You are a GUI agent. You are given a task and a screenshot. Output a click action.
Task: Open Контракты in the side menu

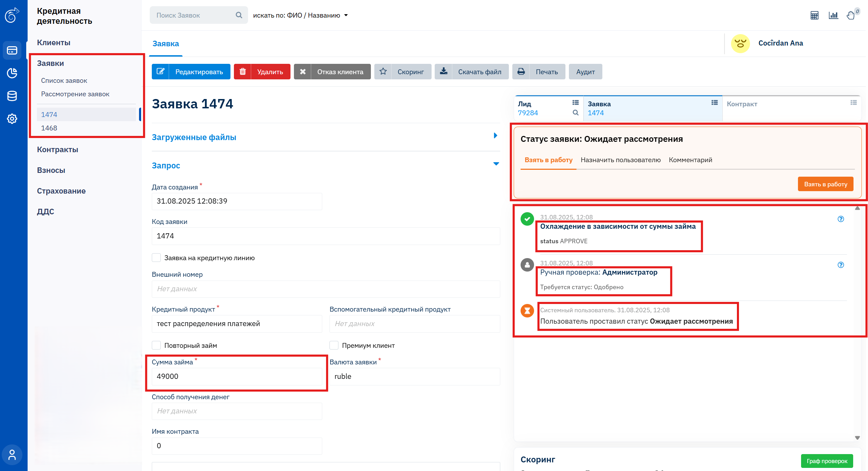click(58, 149)
